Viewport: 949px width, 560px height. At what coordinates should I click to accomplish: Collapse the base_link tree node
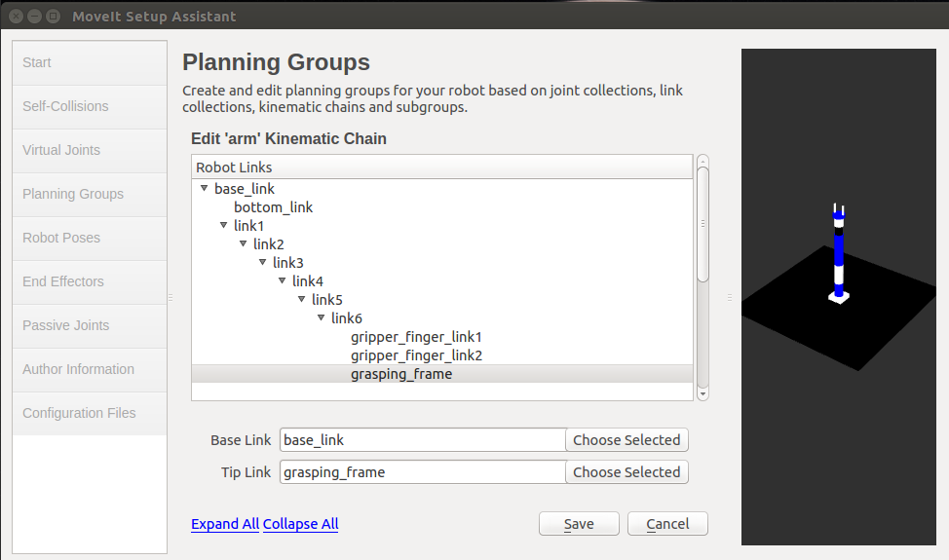204,189
